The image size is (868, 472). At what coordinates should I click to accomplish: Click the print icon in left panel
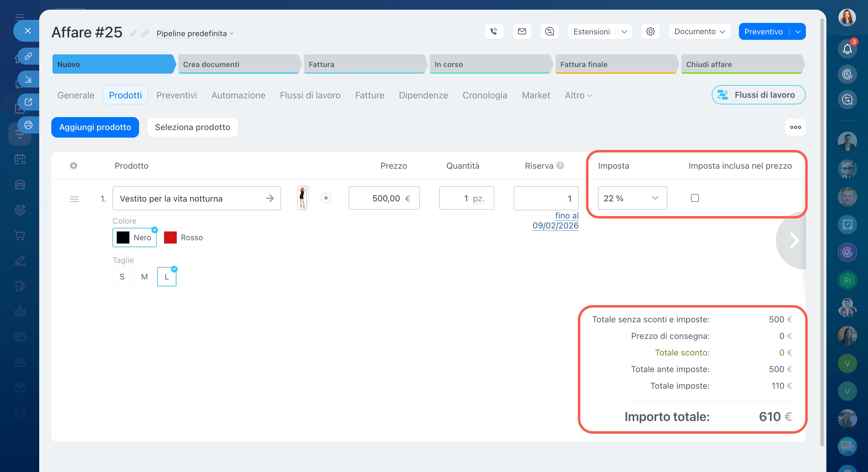pos(28,125)
